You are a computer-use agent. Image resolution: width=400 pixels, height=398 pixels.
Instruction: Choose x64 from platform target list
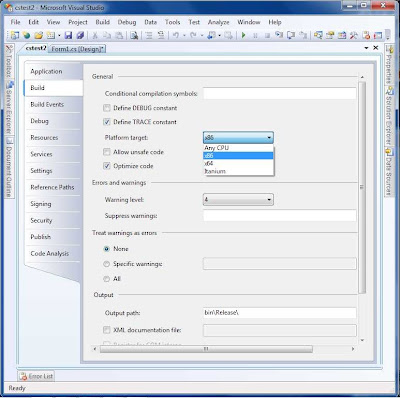click(x=238, y=163)
